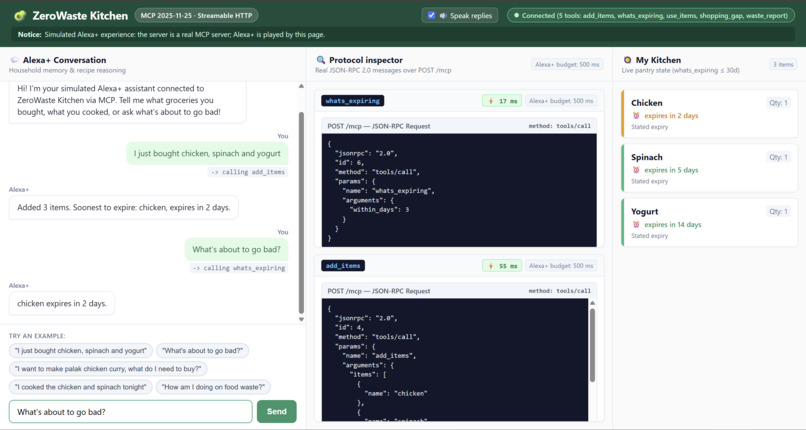Click the conversation scroll down arrow
Screen dimensions: 806x430
click(301, 320)
